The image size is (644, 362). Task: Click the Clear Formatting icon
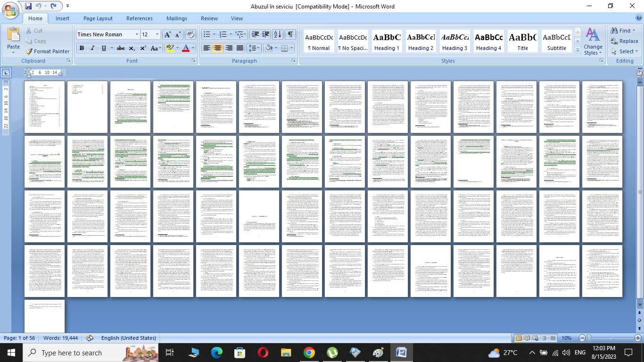point(190,34)
